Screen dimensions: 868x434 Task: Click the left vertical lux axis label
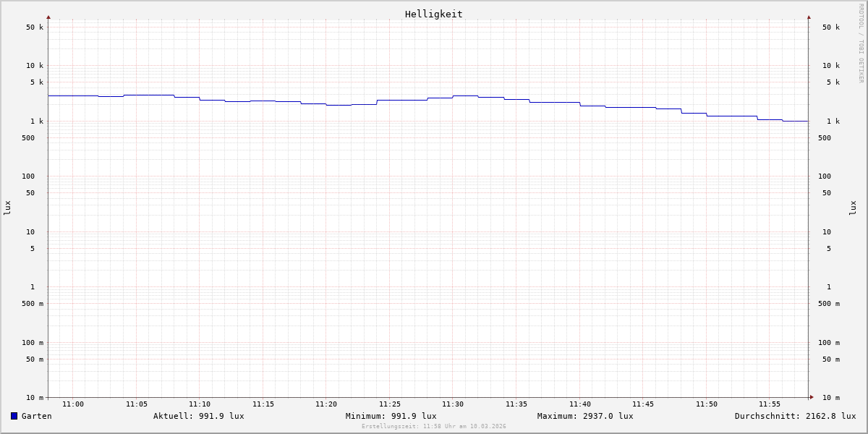7,208
